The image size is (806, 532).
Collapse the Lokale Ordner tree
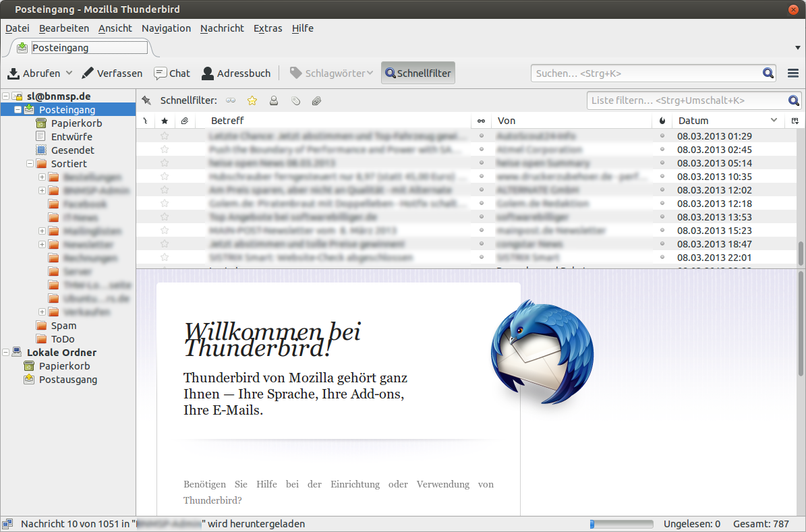coord(5,353)
